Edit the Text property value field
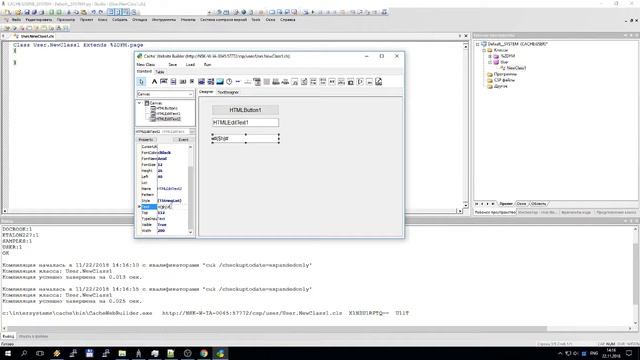Image resolution: width=640 pixels, height=360 pixels. pos(173,207)
